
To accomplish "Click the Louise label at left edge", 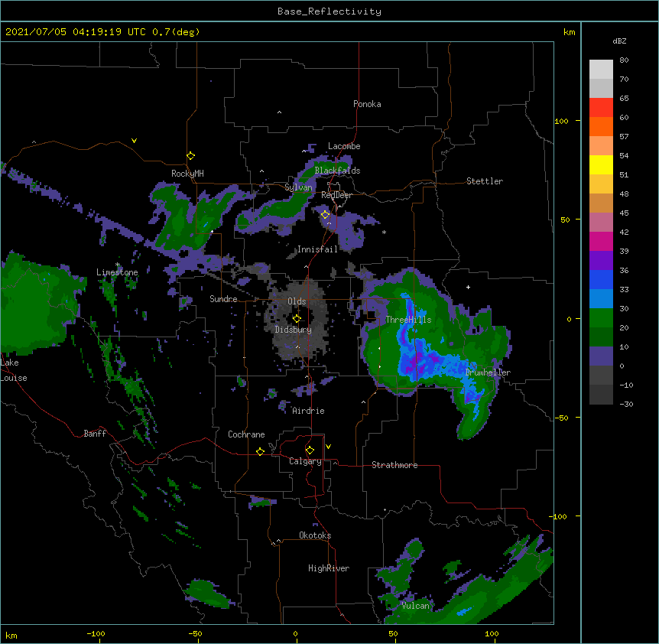I will pos(14,378).
